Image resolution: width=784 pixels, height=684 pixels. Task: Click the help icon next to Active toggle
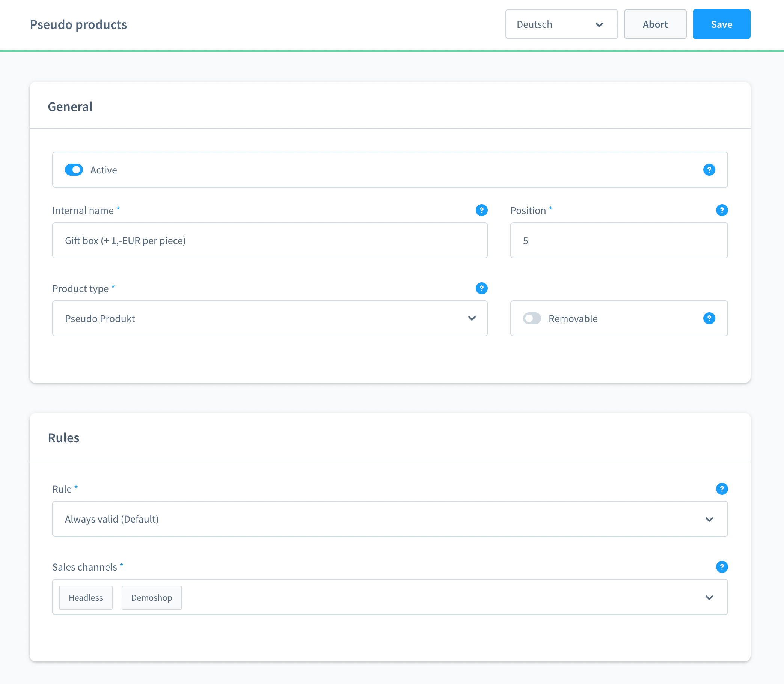tap(709, 169)
